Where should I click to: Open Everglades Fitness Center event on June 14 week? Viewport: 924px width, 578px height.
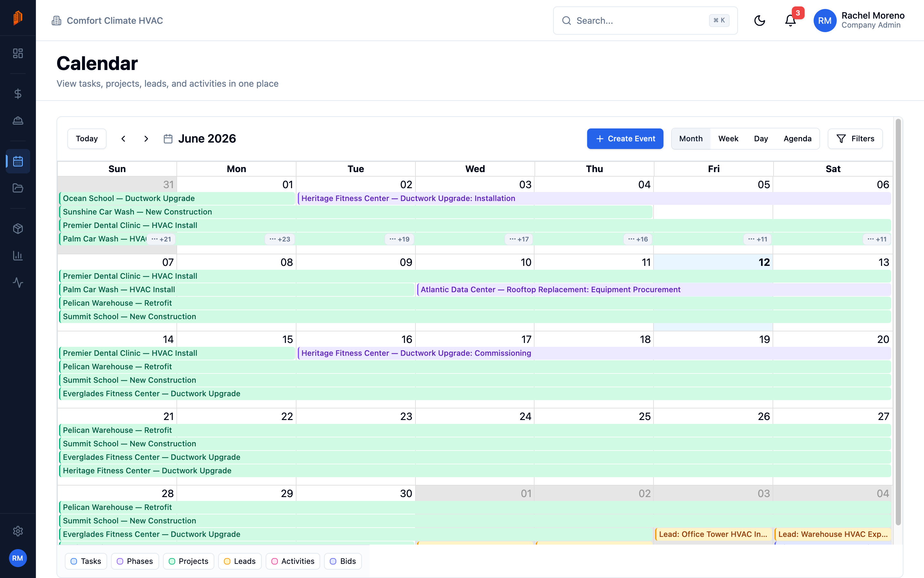point(475,393)
